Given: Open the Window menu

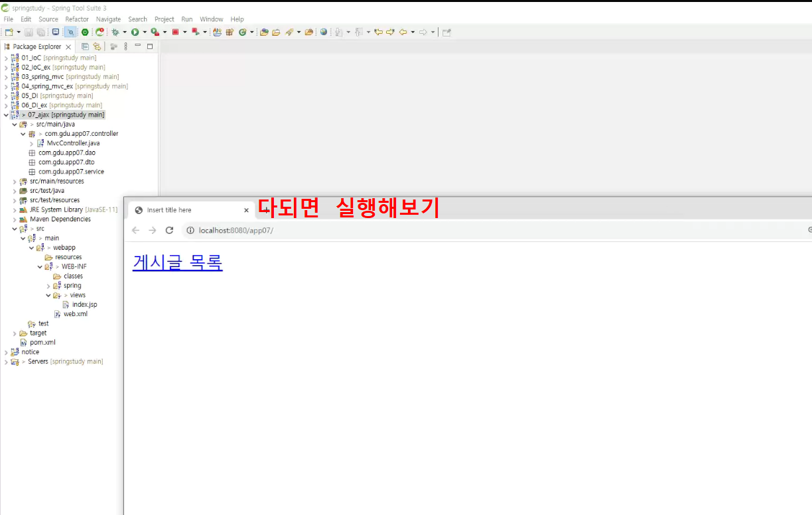Looking at the screenshot, I should (x=212, y=19).
